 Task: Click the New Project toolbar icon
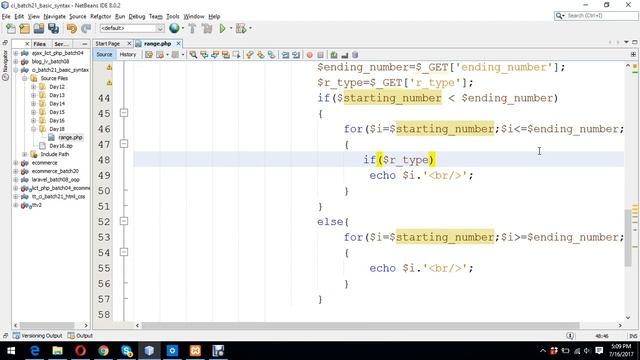point(24,29)
